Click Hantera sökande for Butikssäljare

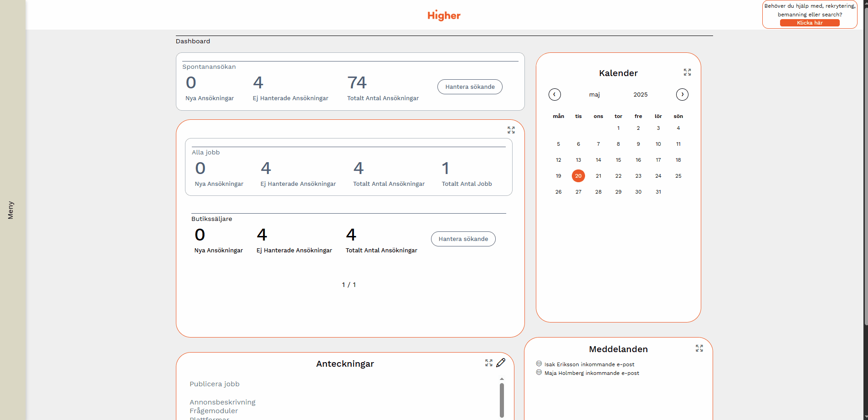[x=463, y=239]
